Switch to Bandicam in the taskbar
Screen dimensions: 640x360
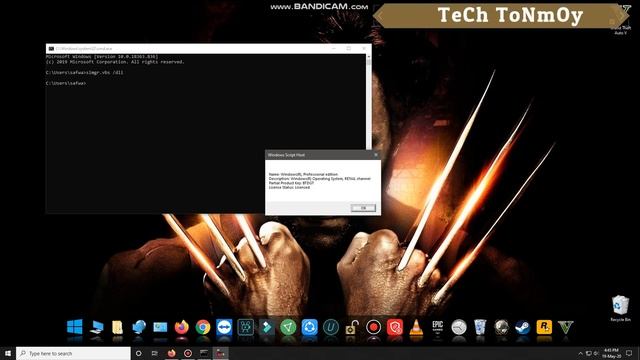[x=188, y=353]
